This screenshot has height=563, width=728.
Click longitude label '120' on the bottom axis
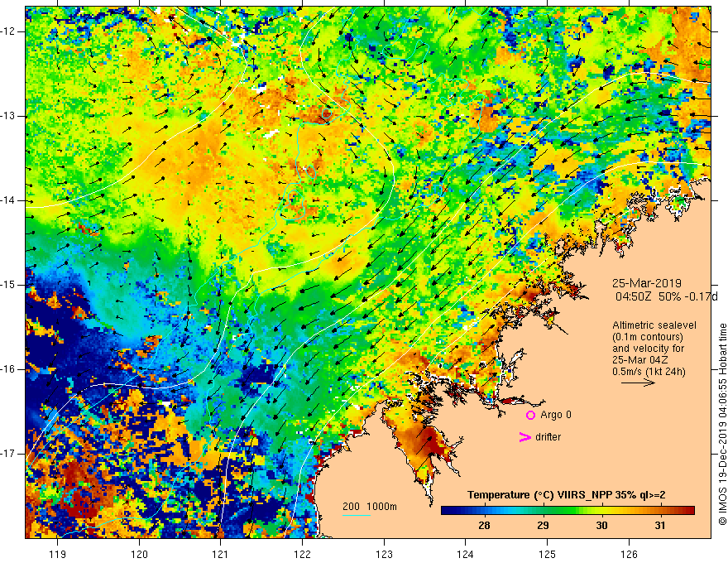click(x=139, y=554)
